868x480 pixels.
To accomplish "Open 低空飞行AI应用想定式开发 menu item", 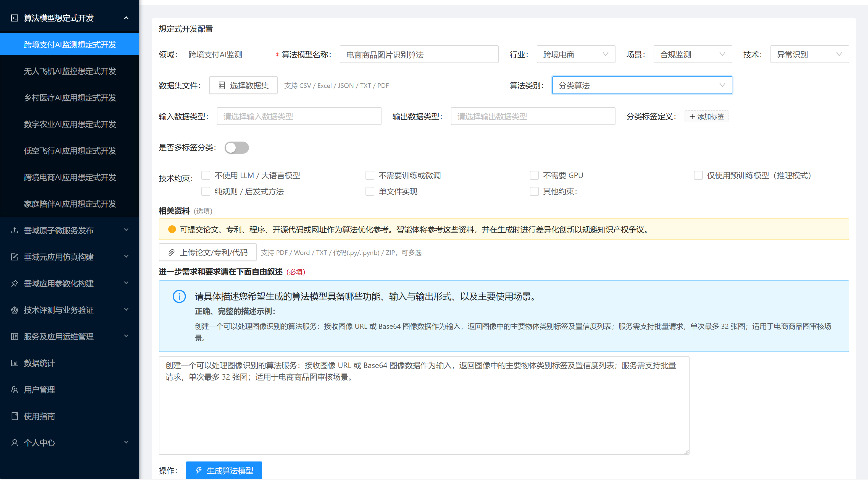I will click(x=69, y=150).
